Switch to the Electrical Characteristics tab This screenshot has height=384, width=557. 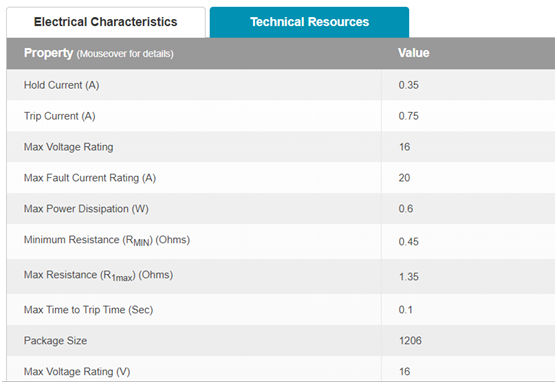(x=106, y=22)
